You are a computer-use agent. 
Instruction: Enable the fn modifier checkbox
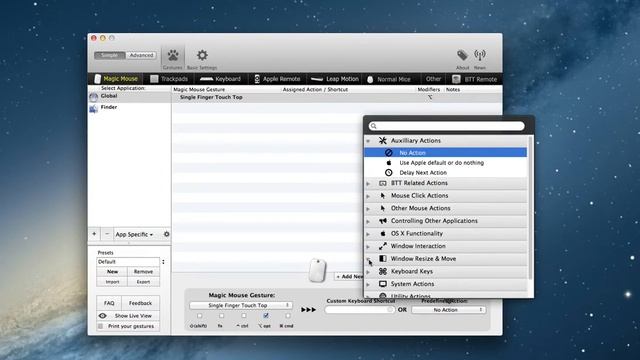click(x=221, y=316)
